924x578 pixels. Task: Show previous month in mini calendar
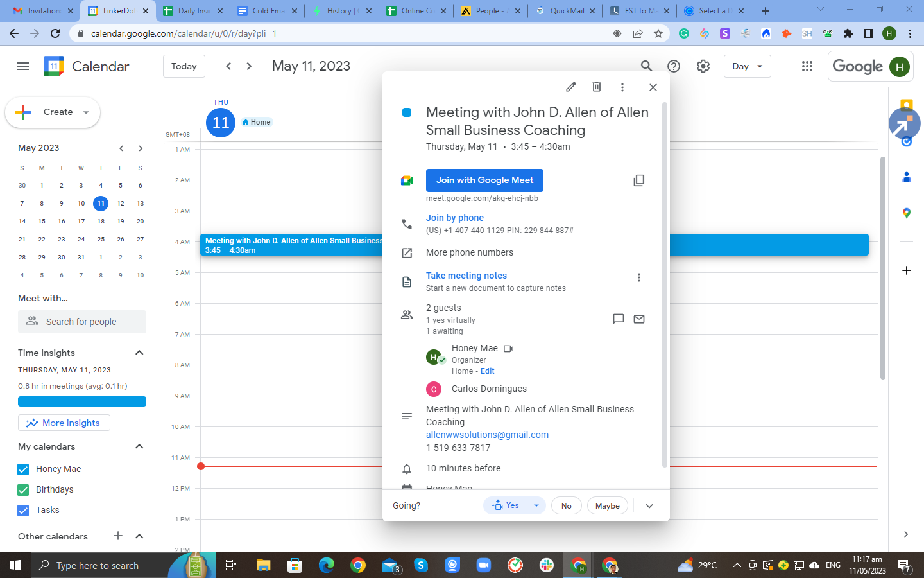point(121,148)
